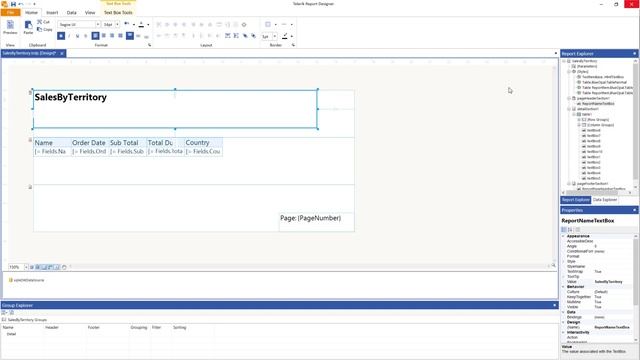Undo last action in title bar

21,4
